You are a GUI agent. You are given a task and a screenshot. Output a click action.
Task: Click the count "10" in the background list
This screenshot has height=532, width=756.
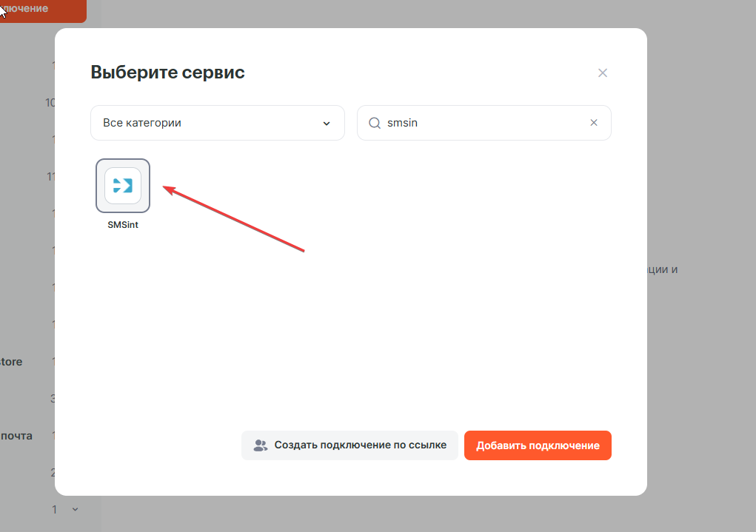click(x=50, y=103)
